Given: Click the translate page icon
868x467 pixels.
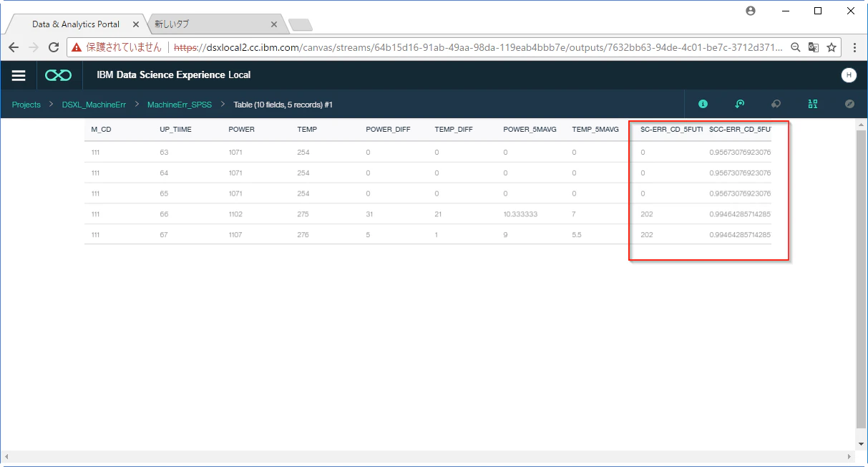Looking at the screenshot, I should 814,47.
